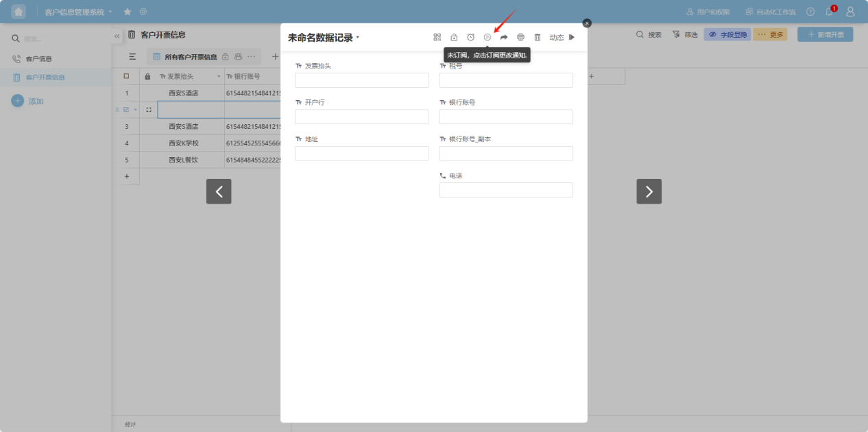Click the QR code icon in record header
Viewport: 868px width, 432px height.
point(437,37)
